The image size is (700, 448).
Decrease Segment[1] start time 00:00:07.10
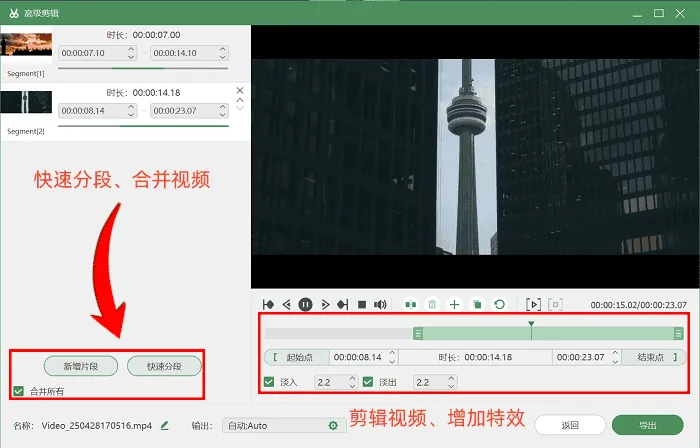point(131,57)
